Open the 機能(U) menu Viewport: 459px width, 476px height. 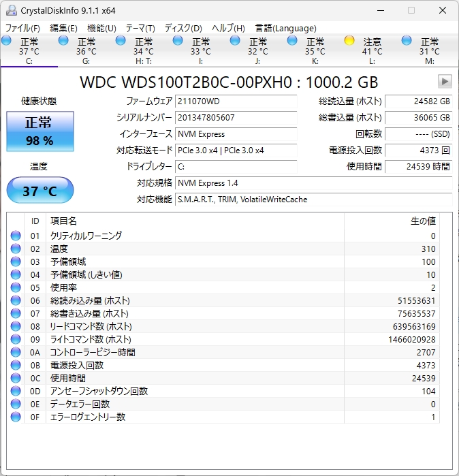tap(101, 28)
